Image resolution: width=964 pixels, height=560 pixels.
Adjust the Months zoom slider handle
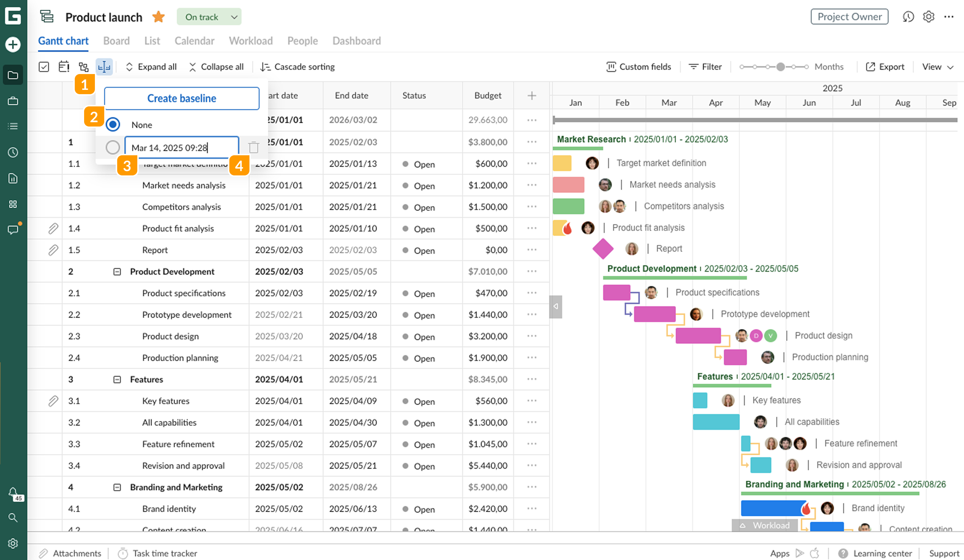[x=780, y=67]
